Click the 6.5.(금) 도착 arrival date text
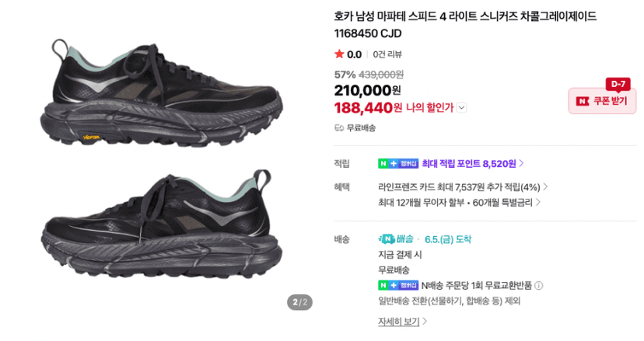The image size is (644, 341). (x=448, y=239)
